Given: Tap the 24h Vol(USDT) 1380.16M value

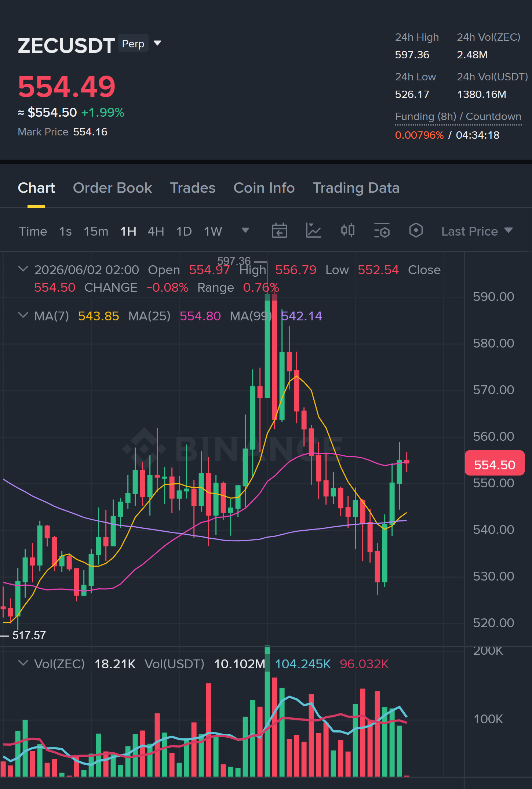Looking at the screenshot, I should click(x=481, y=94).
